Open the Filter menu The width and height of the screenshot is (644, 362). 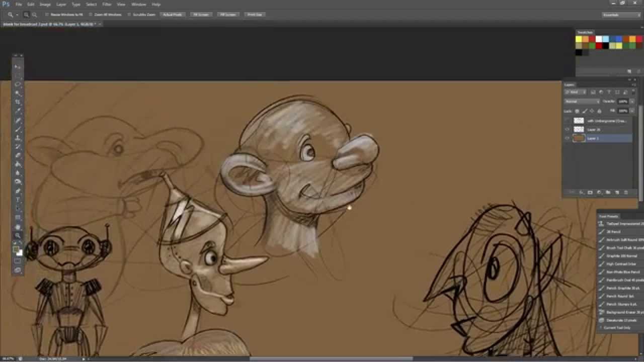click(107, 4)
